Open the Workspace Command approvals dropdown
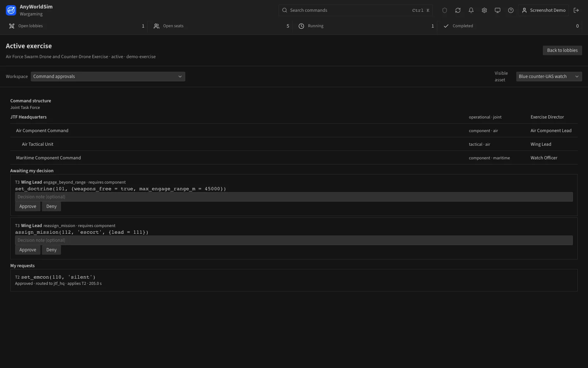The height and width of the screenshot is (368, 588). click(x=108, y=77)
